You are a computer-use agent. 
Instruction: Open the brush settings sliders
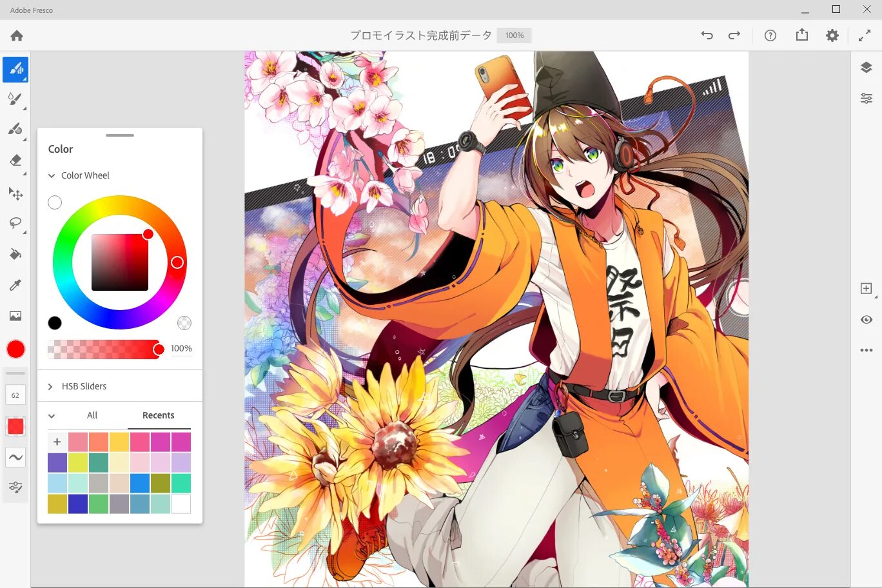pyautogui.click(x=15, y=487)
